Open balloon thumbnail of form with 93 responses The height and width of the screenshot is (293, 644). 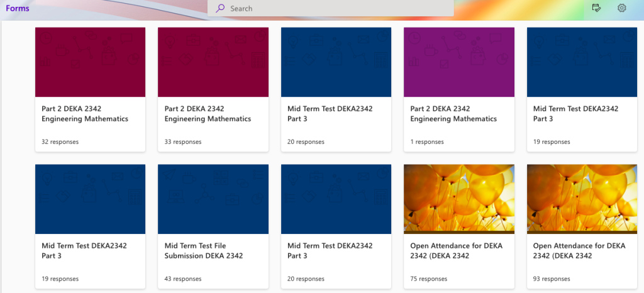click(582, 199)
